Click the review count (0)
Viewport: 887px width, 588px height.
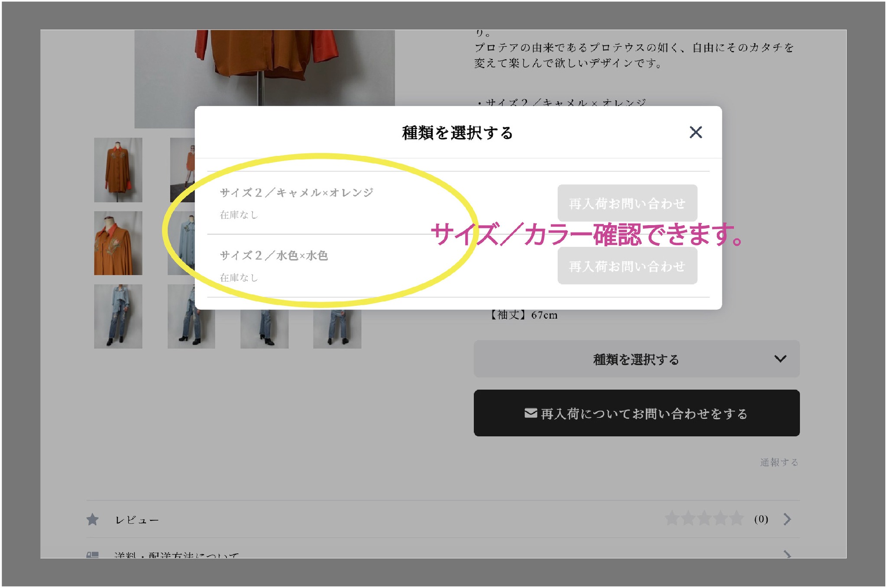point(761,519)
